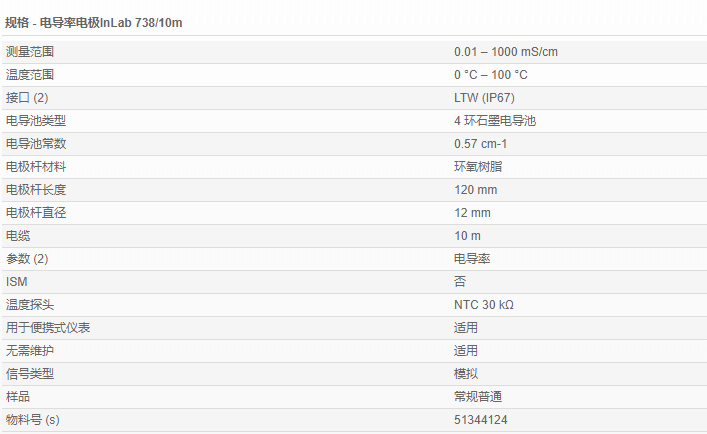Select the 0 °C – 100 °C value
Image resolution: width=707 pixels, height=434 pixels.
[x=490, y=75]
